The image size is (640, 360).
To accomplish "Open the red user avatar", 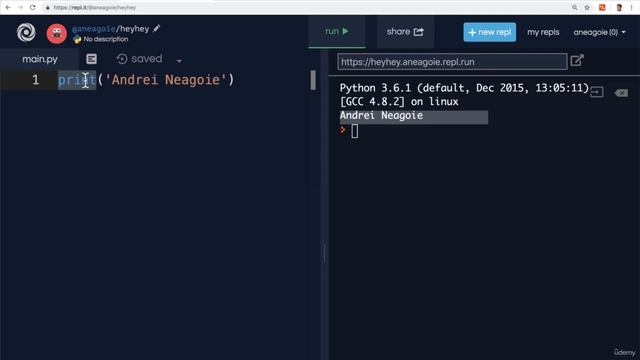I will pyautogui.click(x=56, y=33).
